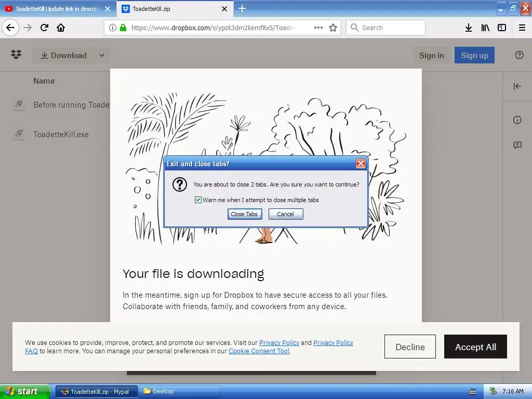Expand the Download dropdown arrow
Image resolution: width=532 pixels, height=399 pixels.
click(101, 55)
